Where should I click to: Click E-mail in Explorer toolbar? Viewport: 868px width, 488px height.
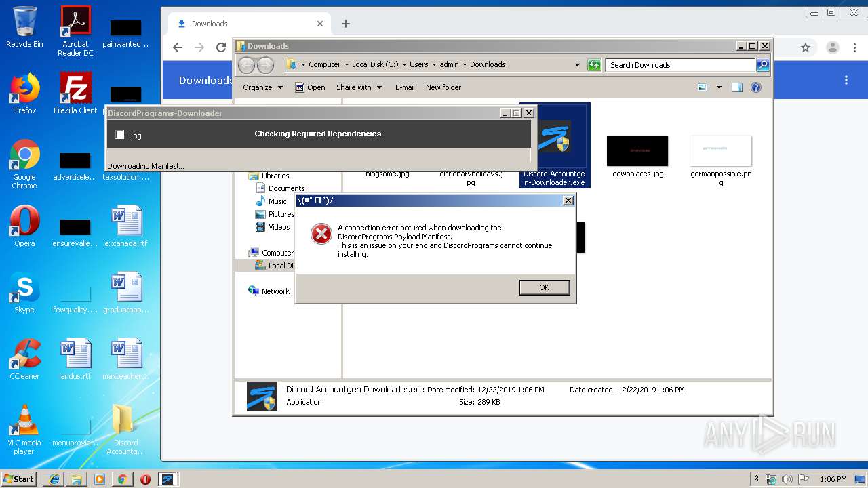(x=405, y=87)
